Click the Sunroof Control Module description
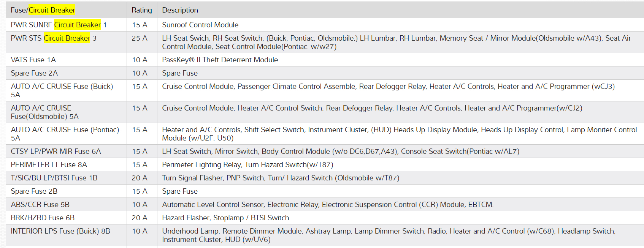The height and width of the screenshot is (248, 644). click(x=200, y=25)
